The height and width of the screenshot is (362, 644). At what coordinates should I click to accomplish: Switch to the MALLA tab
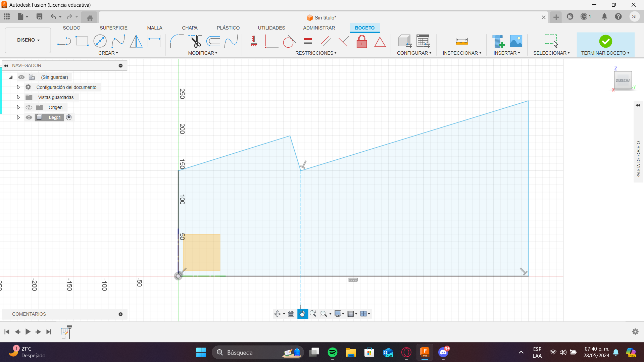pyautogui.click(x=155, y=28)
